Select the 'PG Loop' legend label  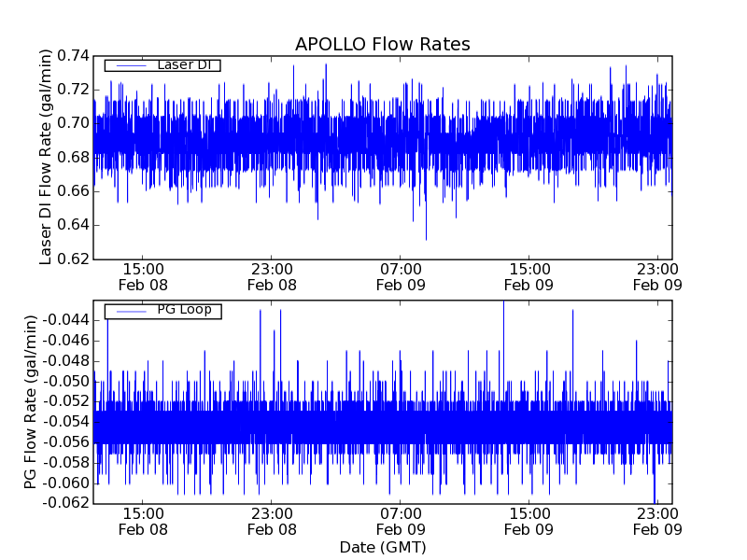click(184, 310)
